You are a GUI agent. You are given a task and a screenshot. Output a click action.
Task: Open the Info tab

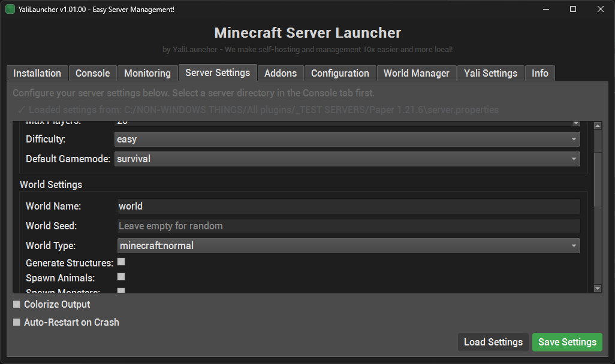coord(540,73)
